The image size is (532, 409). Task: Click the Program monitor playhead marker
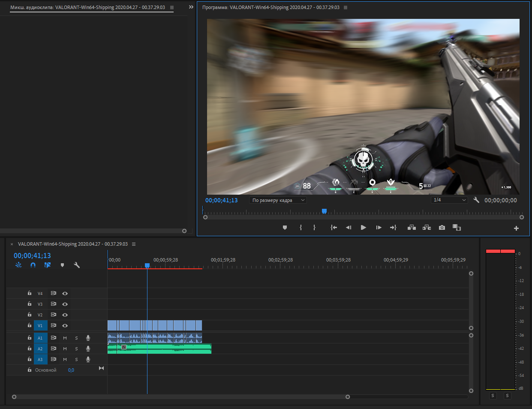(324, 211)
